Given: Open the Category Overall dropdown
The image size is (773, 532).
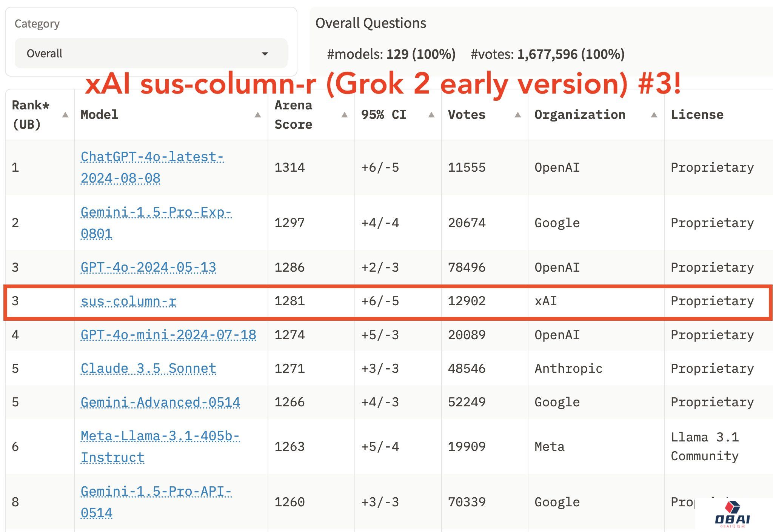Looking at the screenshot, I should 151,53.
